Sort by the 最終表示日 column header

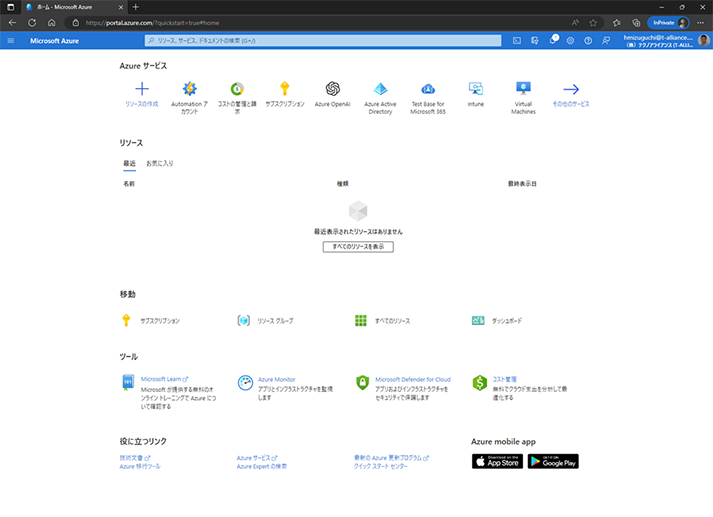click(x=522, y=184)
